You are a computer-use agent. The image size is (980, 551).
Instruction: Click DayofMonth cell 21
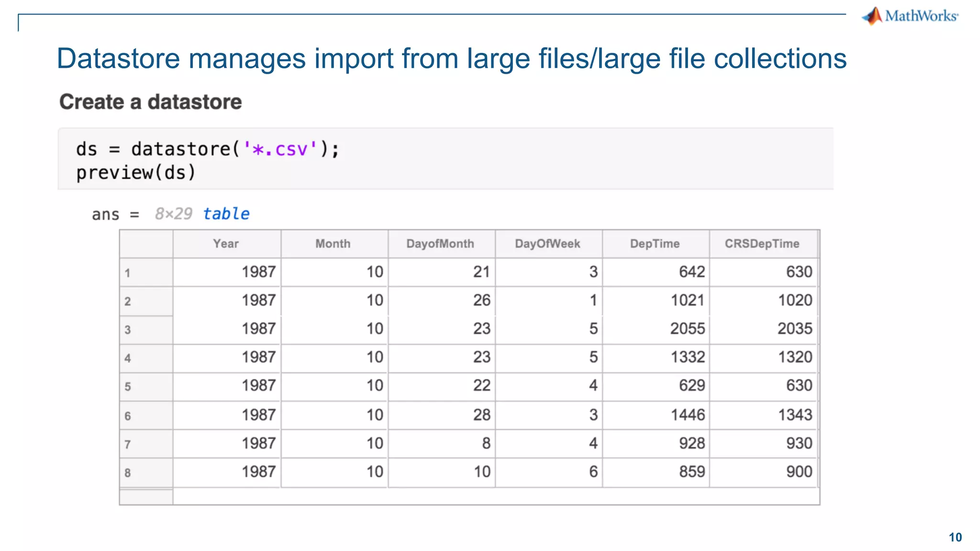click(441, 272)
